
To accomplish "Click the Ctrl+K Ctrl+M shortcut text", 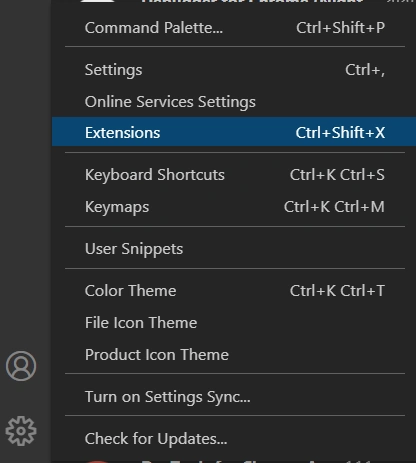I will point(334,207).
